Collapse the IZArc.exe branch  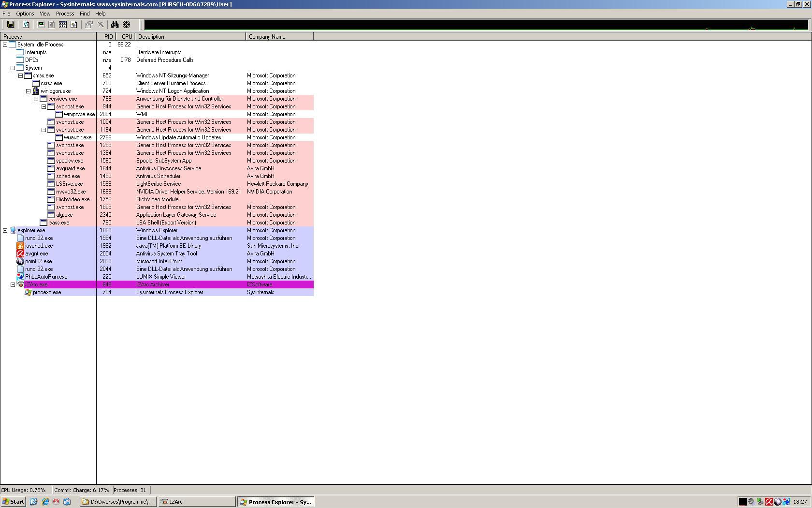(x=13, y=284)
